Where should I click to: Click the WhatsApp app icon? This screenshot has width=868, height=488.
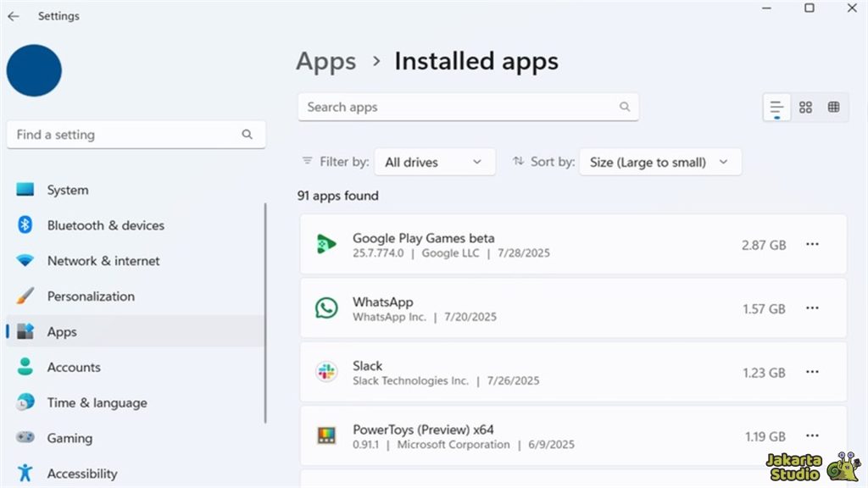point(326,308)
